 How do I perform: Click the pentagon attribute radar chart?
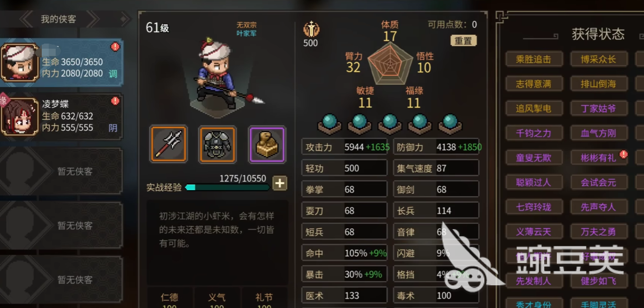[390, 64]
